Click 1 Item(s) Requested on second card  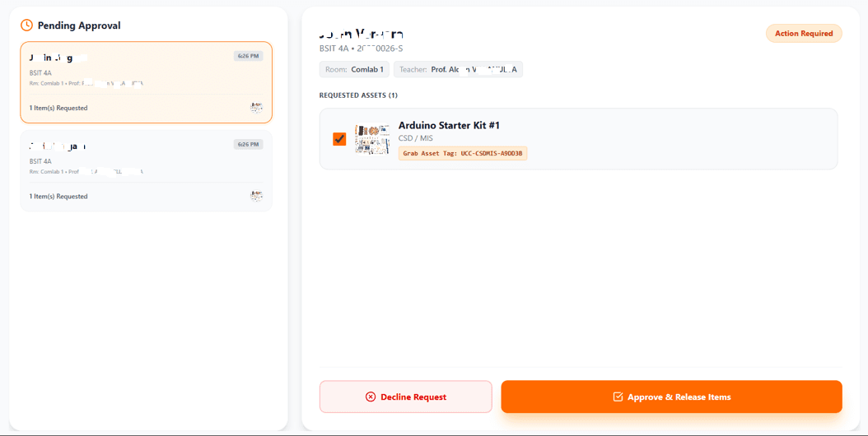[58, 197]
